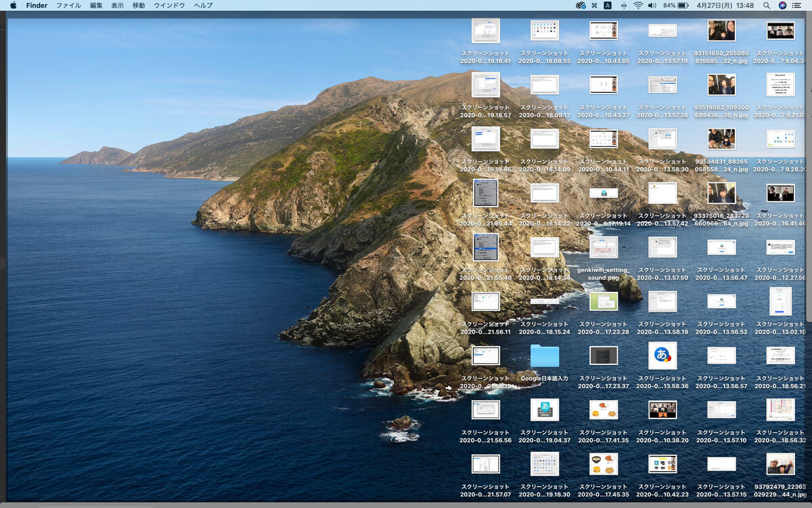This screenshot has width=812, height=508.
Task: Select screenshot icon dated 2020-0...13.57.50
Action: point(662,247)
